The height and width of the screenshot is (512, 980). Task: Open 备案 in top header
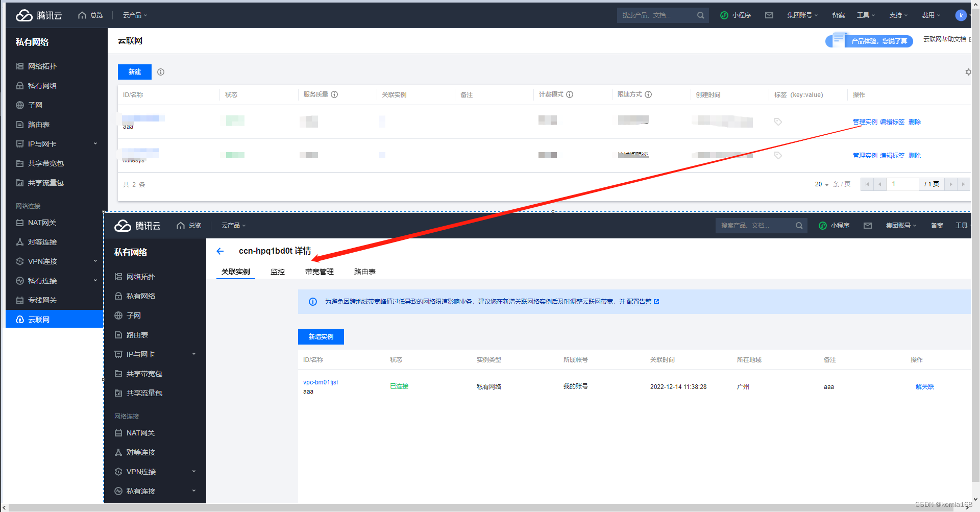(x=839, y=15)
